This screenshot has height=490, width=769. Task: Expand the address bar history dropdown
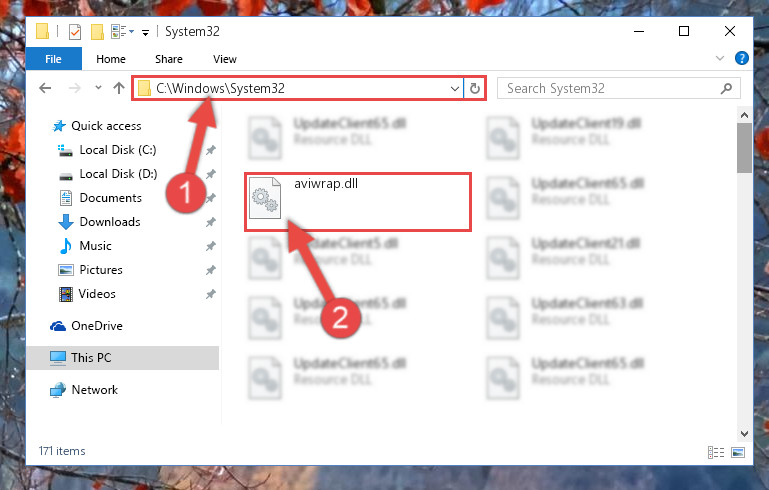click(x=455, y=89)
